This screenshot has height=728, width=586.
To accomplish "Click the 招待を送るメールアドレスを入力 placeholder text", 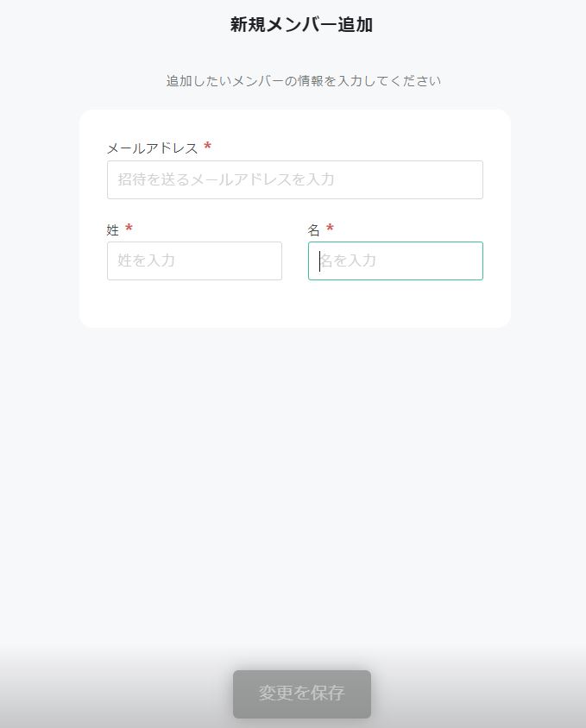I will [226, 179].
